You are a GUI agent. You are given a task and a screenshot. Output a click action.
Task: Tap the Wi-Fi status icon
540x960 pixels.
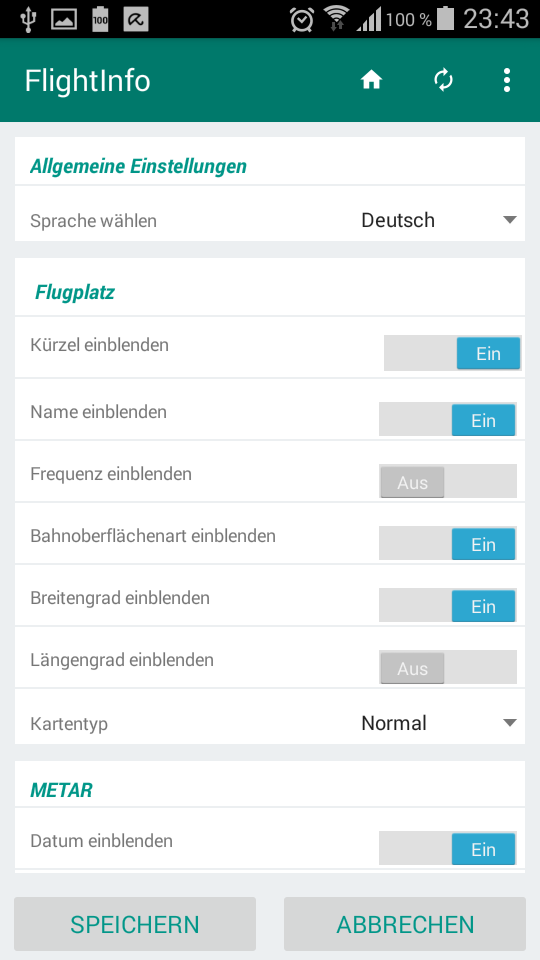[x=336, y=18]
